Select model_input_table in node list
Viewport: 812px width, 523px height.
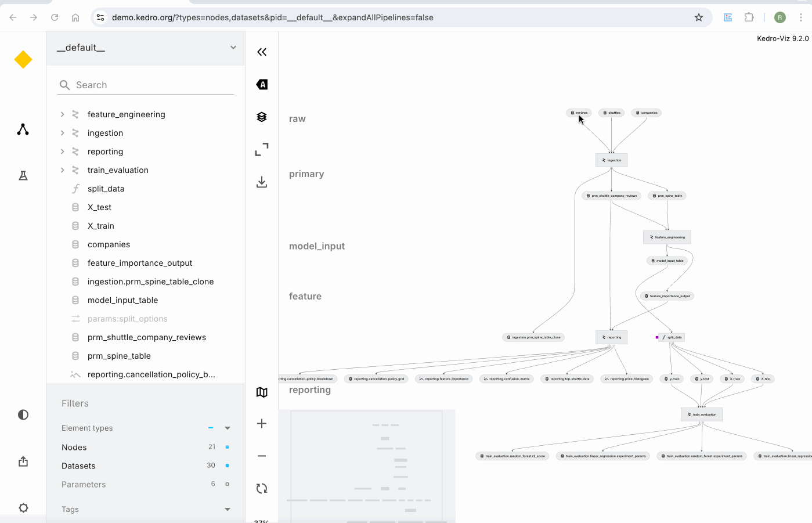tap(122, 300)
